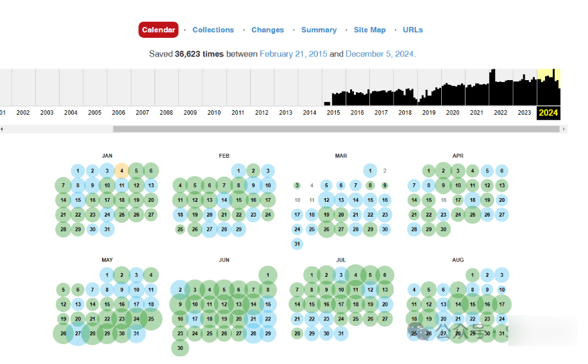The width and height of the screenshot is (588, 364).
Task: Open the Site Map link
Action: (369, 30)
